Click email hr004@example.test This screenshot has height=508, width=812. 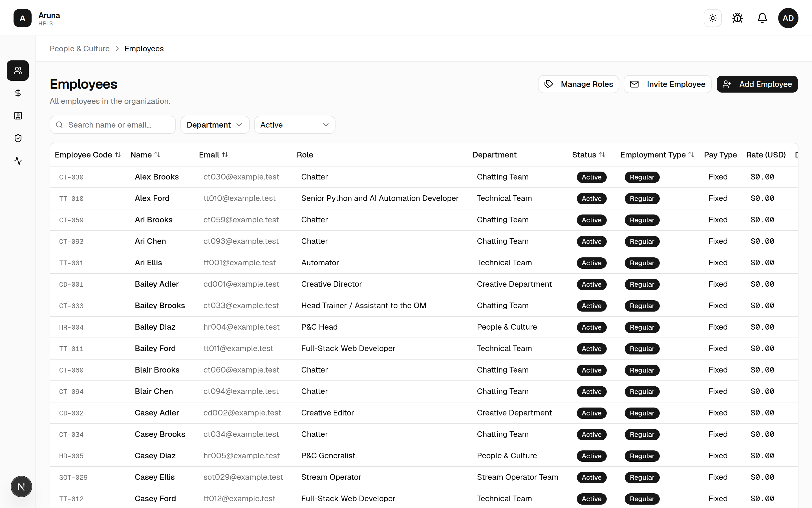(241, 327)
